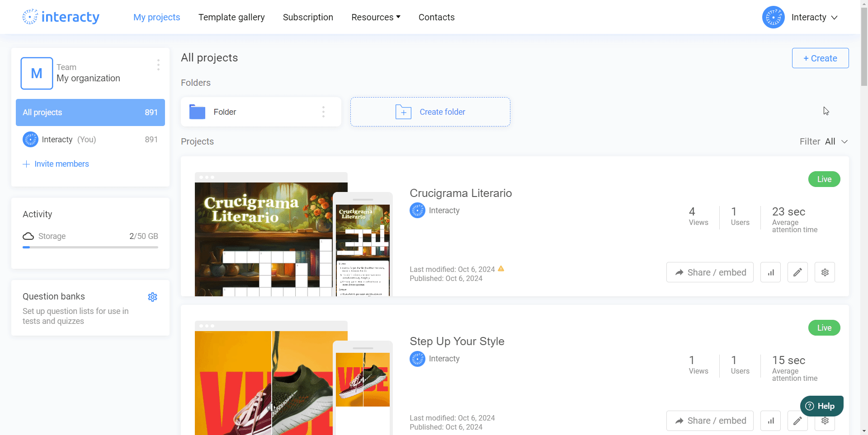Click the 15 sec average attention time
This screenshot has height=435, width=868.
(x=795, y=368)
